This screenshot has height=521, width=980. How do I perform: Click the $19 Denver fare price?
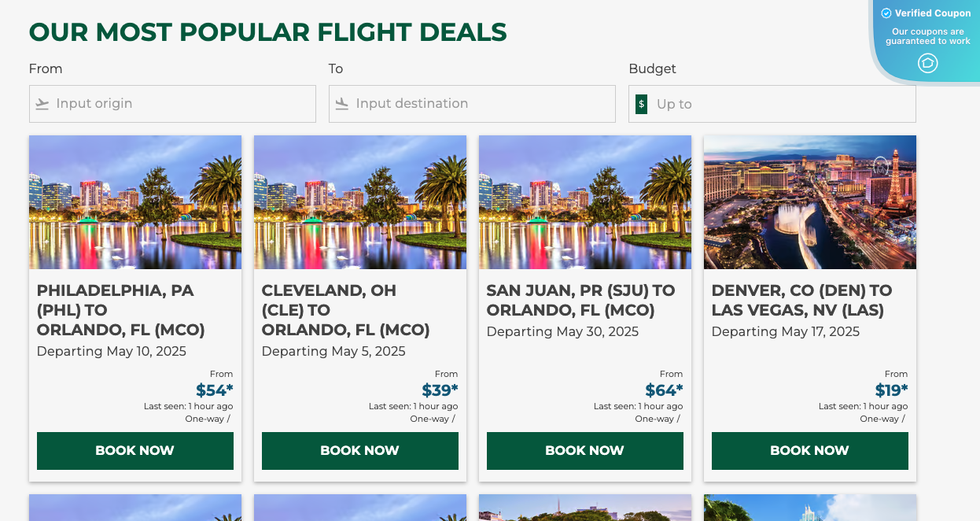pyautogui.click(x=891, y=390)
